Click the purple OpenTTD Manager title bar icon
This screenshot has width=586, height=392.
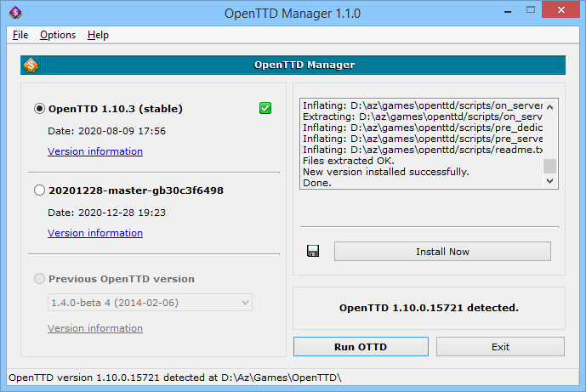pos(15,13)
